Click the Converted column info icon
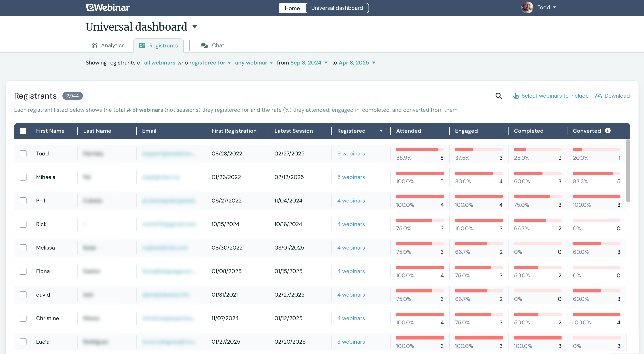This screenshot has height=354, width=644. (608, 131)
